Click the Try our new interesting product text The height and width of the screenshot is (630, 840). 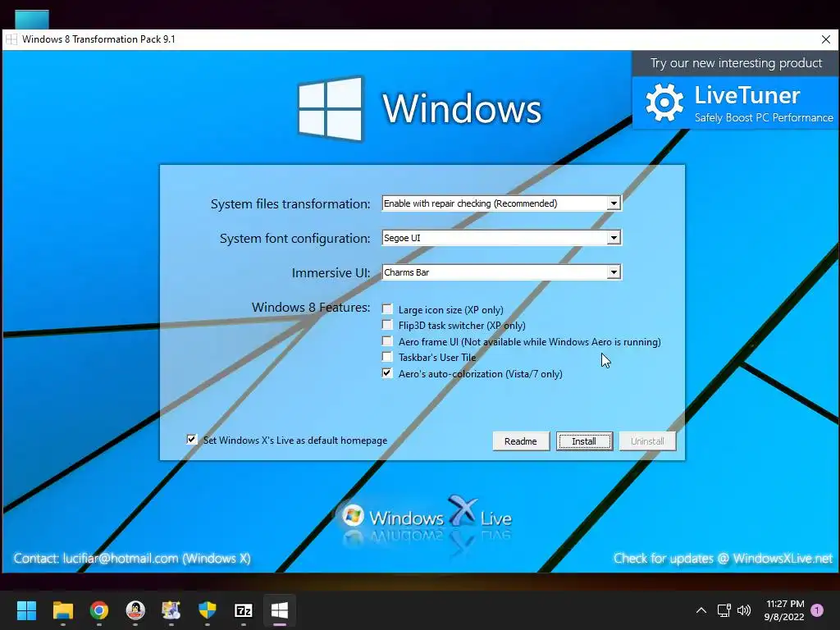pos(736,63)
